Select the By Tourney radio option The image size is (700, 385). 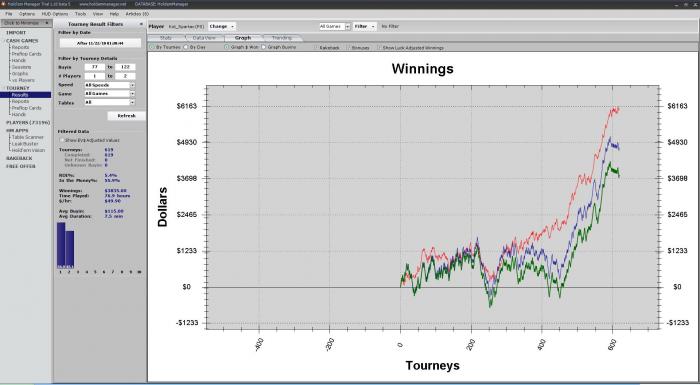[152, 47]
